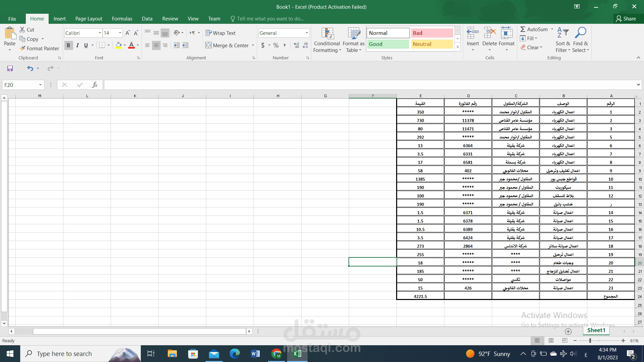Image resolution: width=644 pixels, height=362 pixels.
Task: Click the AutoSum sigma icon
Action: (523, 29)
